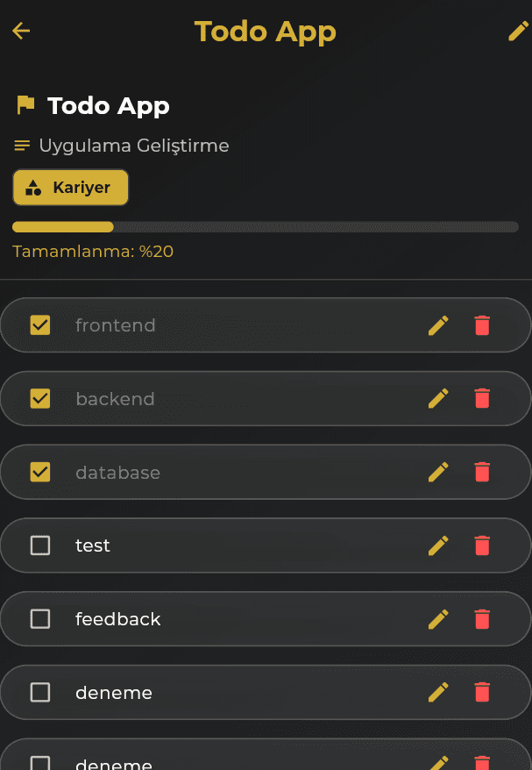Select the Kariyer category button
The image size is (532, 770).
click(70, 187)
